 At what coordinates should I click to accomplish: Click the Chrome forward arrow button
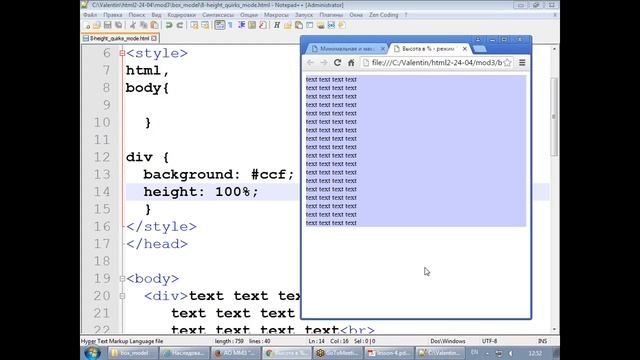tap(324, 63)
